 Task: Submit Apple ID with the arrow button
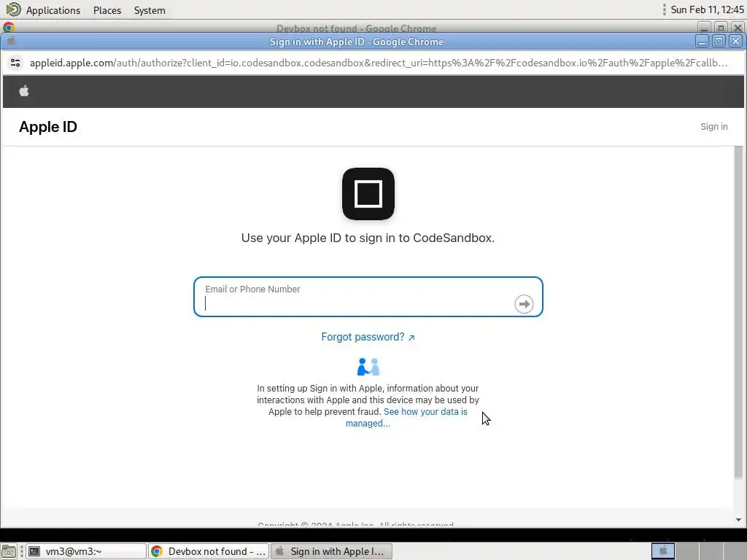[524, 304]
